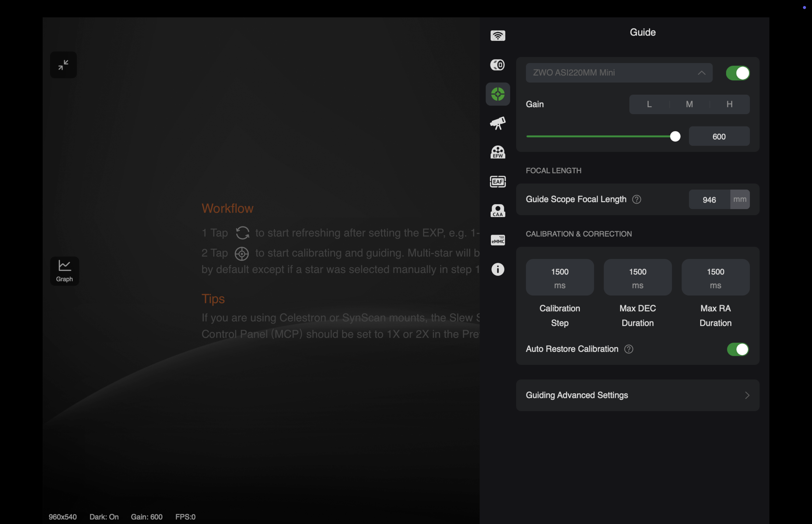This screenshot has height=524, width=812.
Task: Open the Graph panel button
Action: pos(65,271)
